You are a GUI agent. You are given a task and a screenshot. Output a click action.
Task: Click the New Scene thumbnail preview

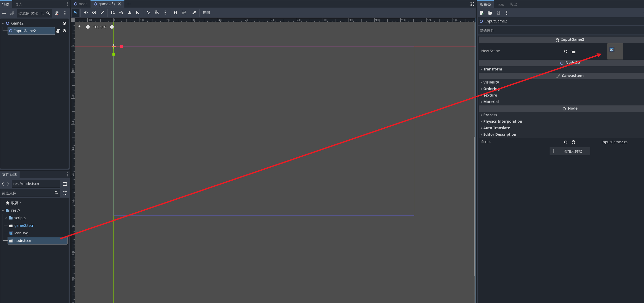pos(615,51)
